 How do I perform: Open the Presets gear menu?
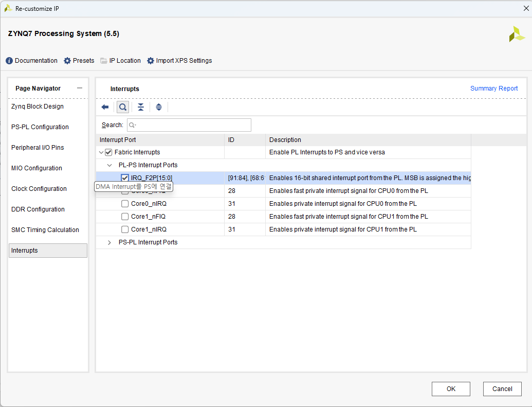79,61
